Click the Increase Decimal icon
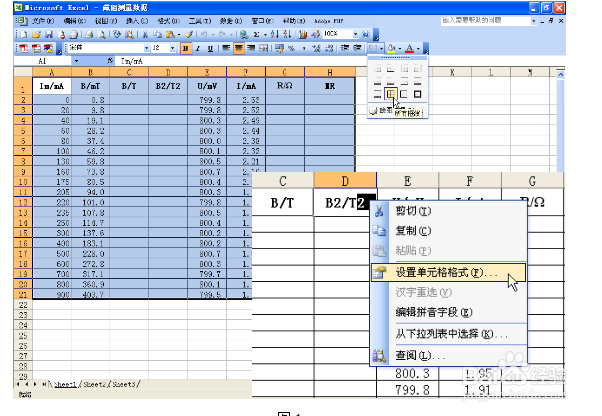602x416 pixels. tap(316, 48)
